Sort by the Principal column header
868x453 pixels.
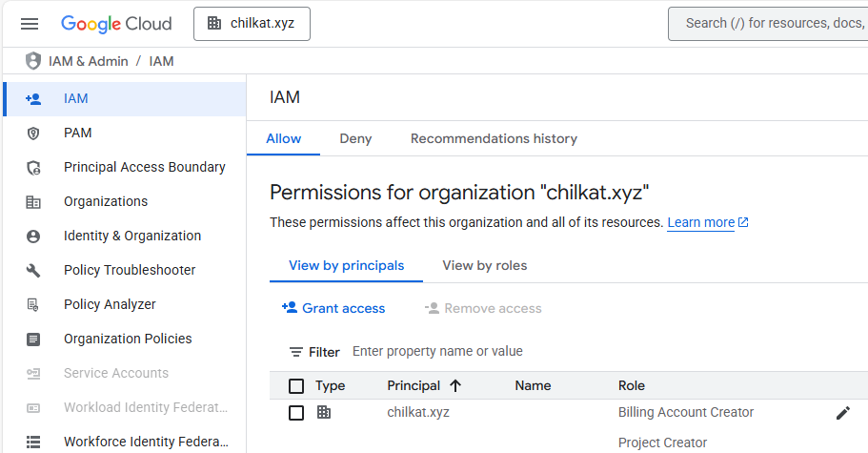(414, 386)
